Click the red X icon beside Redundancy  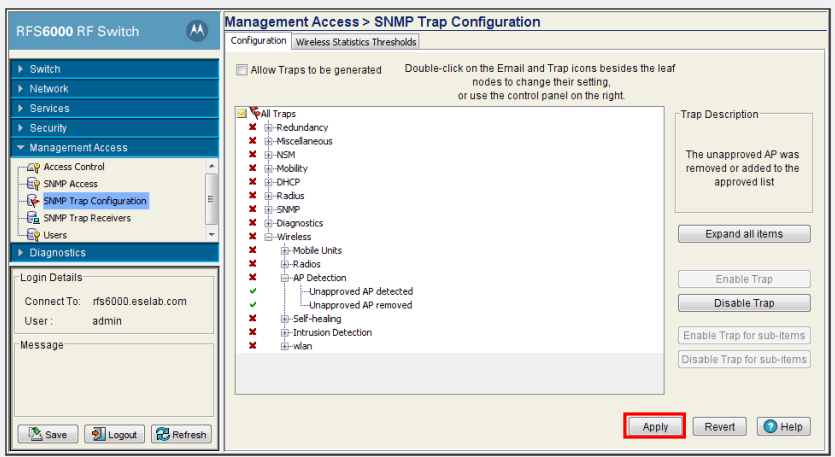[253, 127]
